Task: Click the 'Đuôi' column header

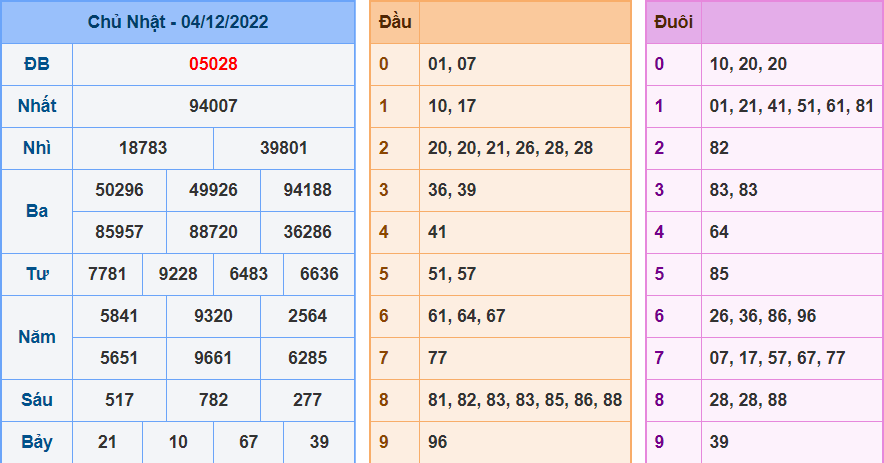Action: click(673, 22)
